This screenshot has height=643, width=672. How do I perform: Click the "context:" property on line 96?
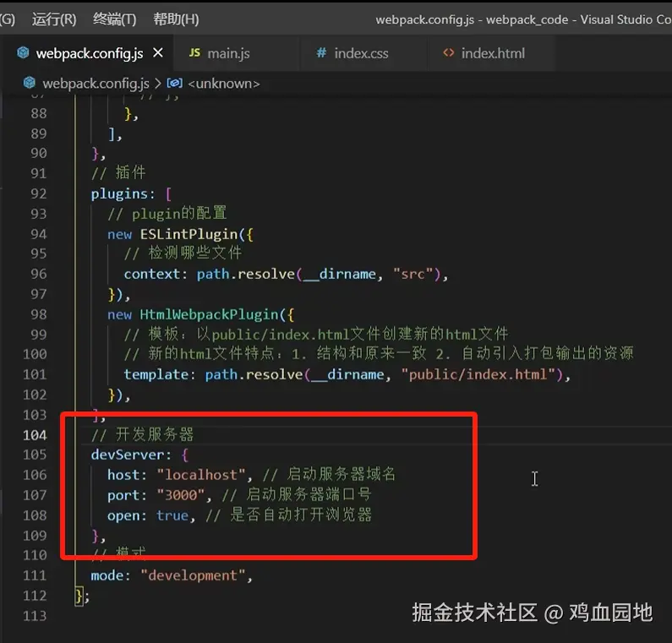[156, 274]
